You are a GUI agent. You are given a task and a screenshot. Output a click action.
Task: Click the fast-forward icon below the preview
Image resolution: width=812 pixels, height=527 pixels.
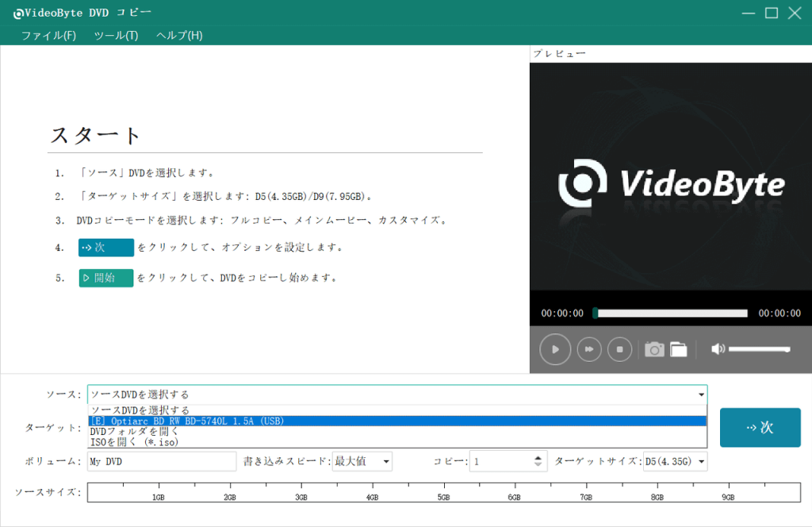point(588,349)
